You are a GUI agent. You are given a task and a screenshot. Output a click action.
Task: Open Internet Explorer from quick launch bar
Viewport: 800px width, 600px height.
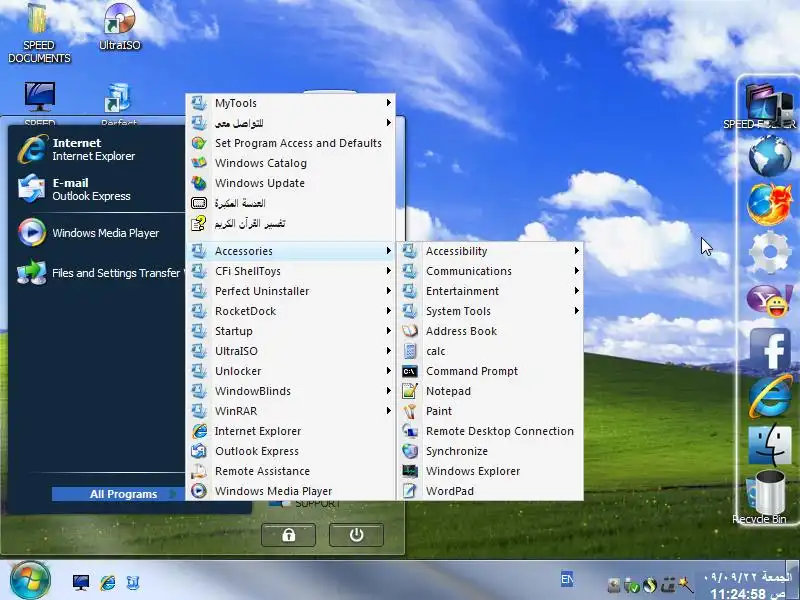(107, 582)
